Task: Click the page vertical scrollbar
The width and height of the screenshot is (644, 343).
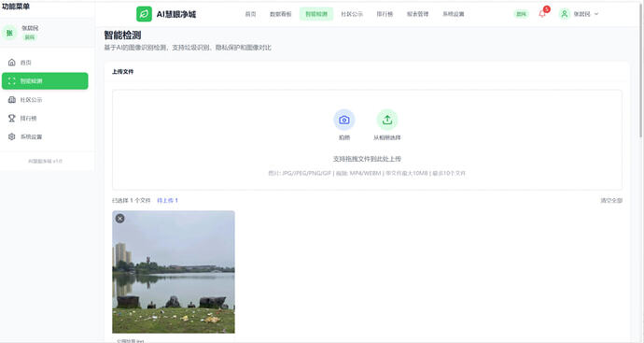Action: 641,70
